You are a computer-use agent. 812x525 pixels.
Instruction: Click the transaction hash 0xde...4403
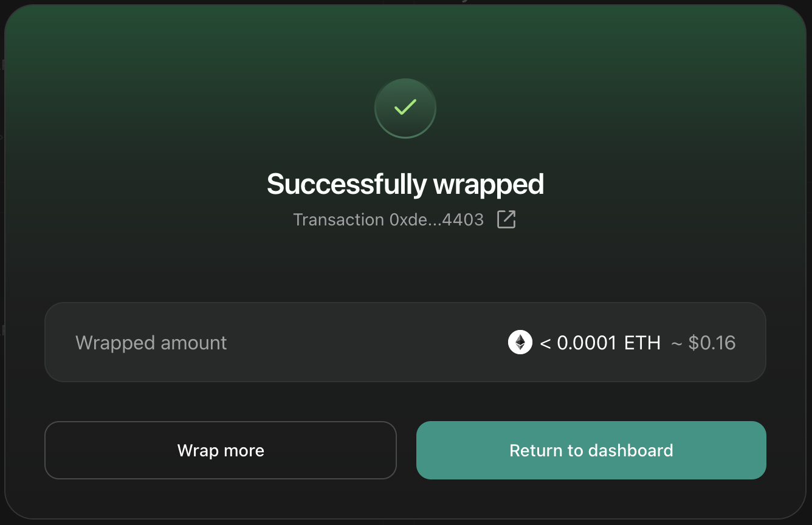436,220
